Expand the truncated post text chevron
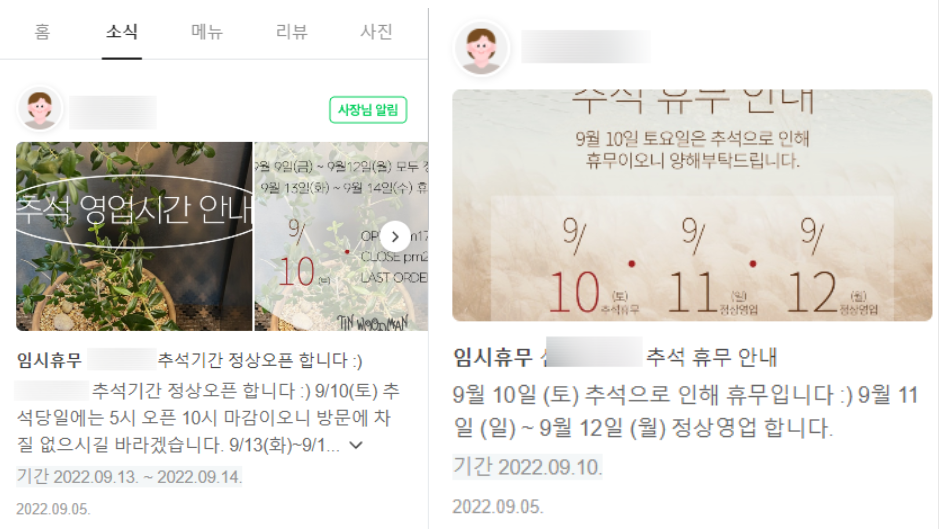Screen dimensions: 939x529 point(356,445)
